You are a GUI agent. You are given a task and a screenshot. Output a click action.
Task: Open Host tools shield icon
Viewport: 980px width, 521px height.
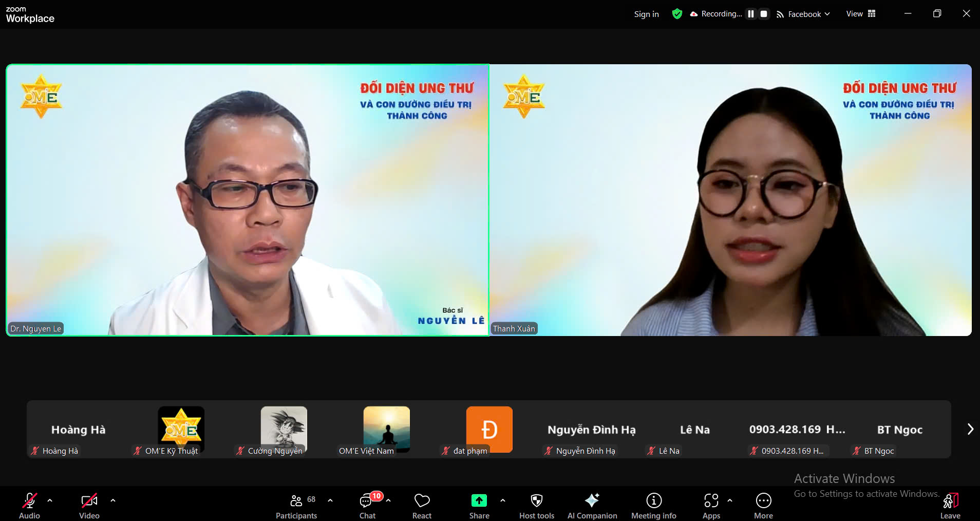(537, 506)
